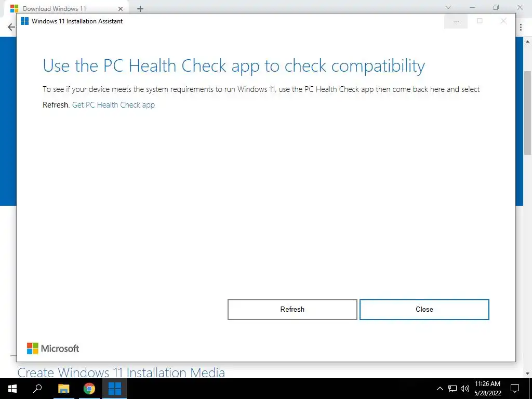This screenshot has width=532, height=399.
Task: Select the Download Windows 11 tab
Action: pos(66,8)
